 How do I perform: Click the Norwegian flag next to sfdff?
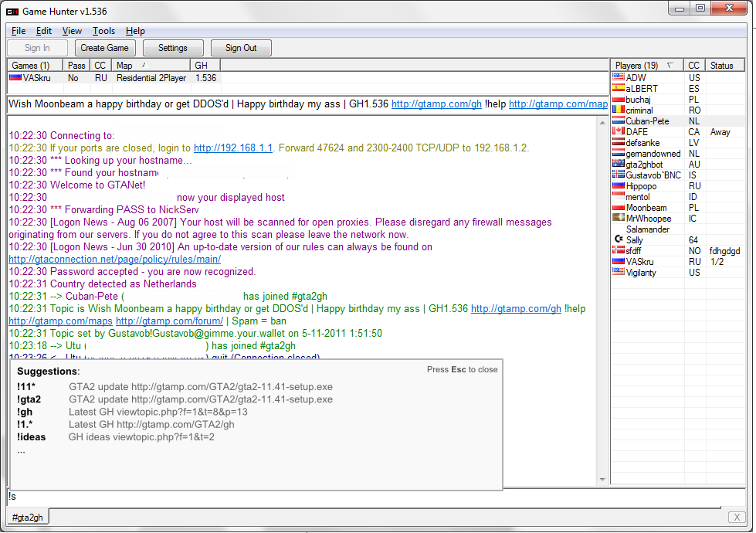coord(618,251)
